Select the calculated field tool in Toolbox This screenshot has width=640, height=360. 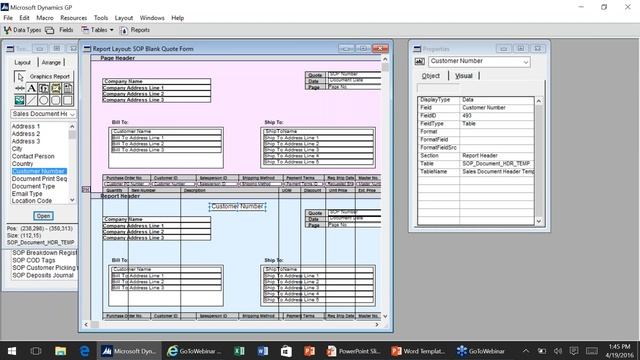click(43, 88)
